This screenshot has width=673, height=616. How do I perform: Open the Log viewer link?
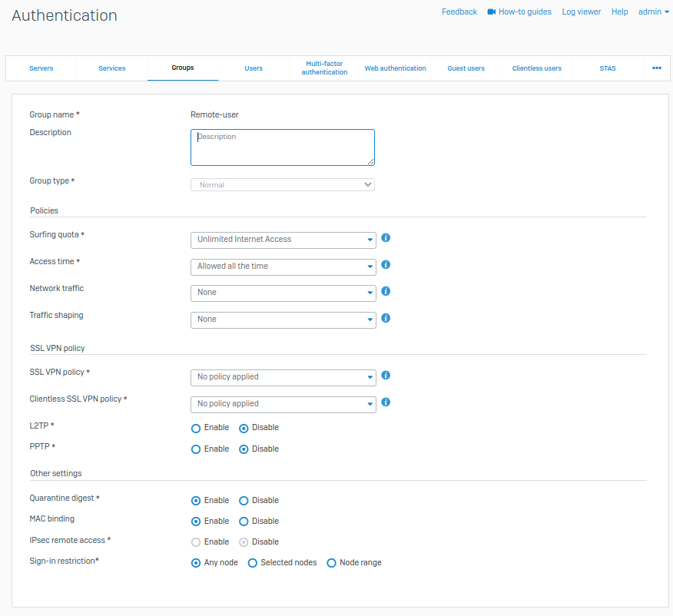(x=581, y=12)
